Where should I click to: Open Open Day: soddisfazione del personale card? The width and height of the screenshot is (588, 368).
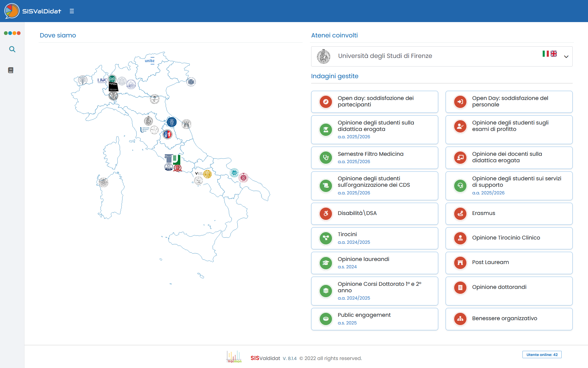pyautogui.click(x=509, y=102)
